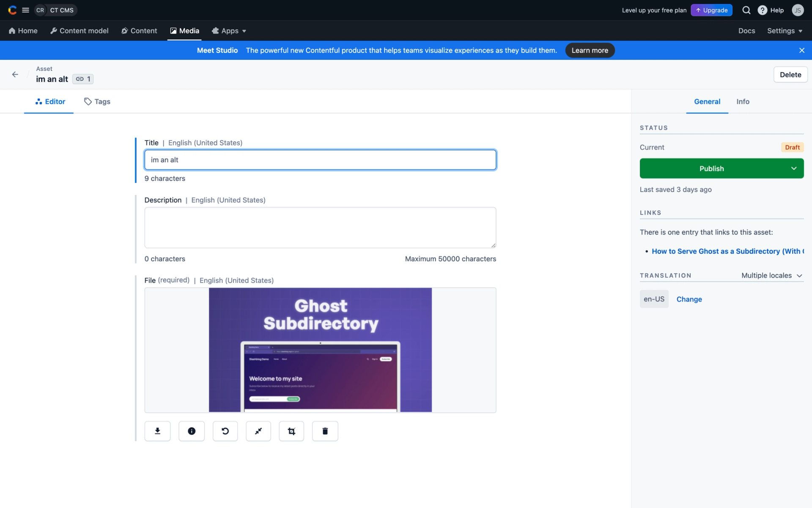Open the search magnifier icon in header

(746, 10)
